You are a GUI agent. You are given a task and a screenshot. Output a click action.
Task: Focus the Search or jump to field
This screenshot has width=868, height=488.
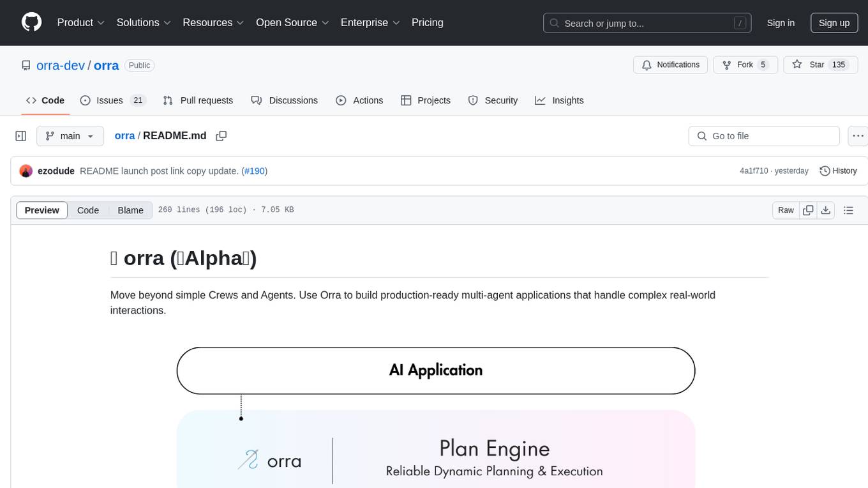point(648,23)
